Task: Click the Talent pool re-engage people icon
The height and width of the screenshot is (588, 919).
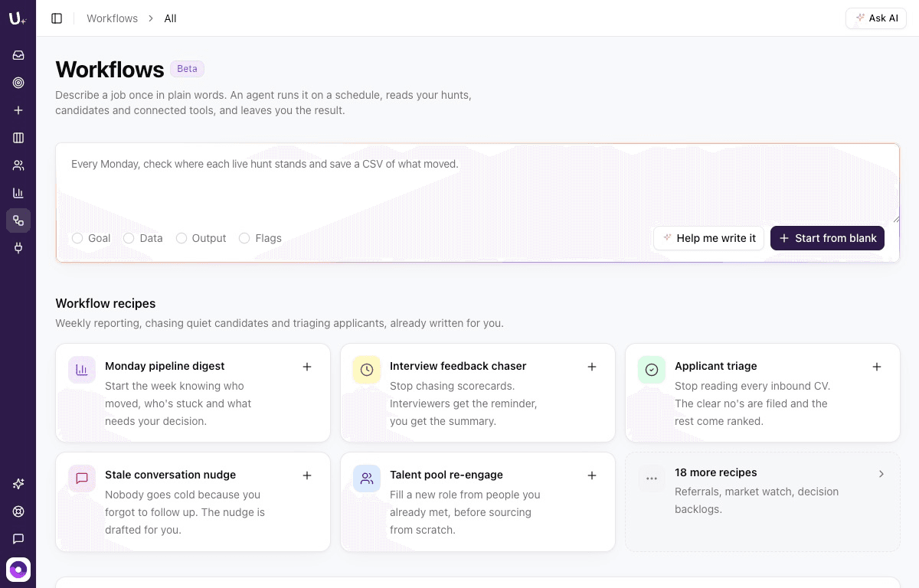Action: tap(367, 479)
